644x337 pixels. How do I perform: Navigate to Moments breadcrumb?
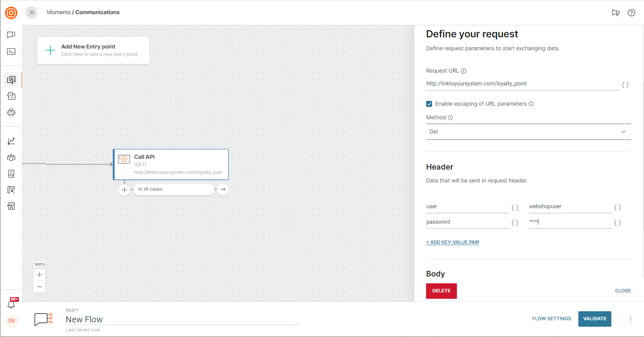(58, 12)
